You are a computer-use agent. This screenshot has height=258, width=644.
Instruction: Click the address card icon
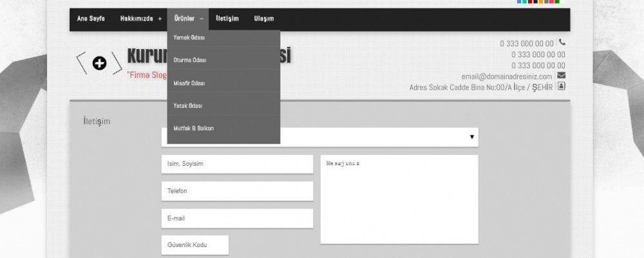click(562, 86)
